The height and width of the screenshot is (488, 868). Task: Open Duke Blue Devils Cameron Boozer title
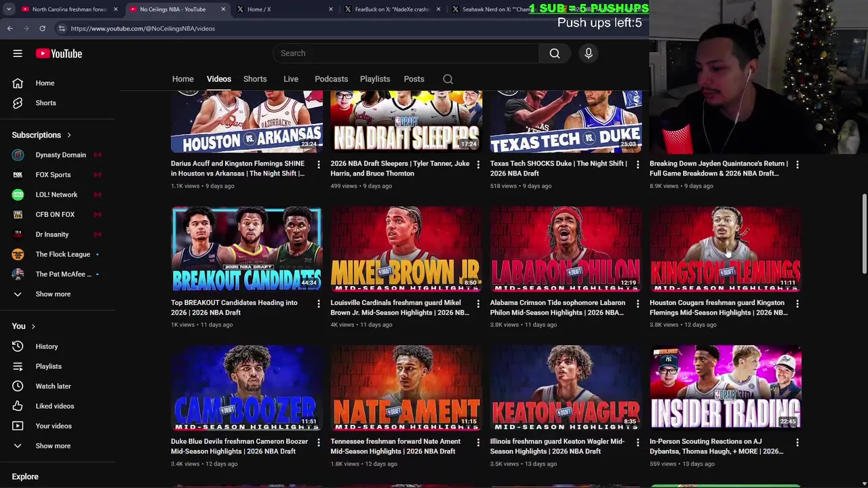(x=239, y=447)
